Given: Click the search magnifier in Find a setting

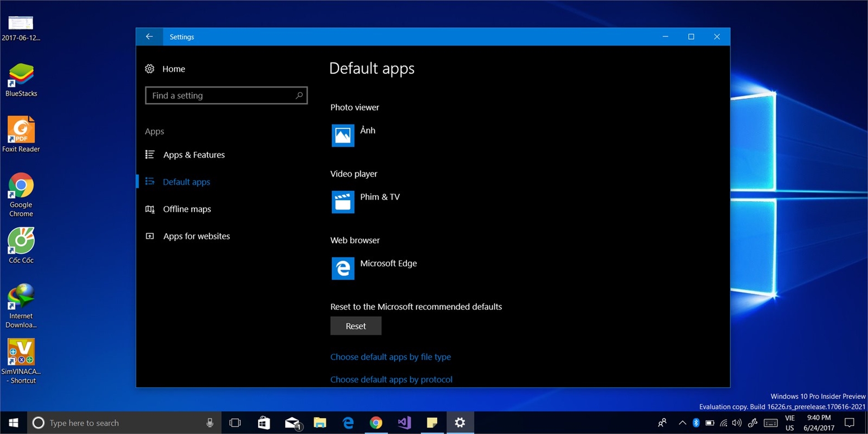Looking at the screenshot, I should tap(299, 95).
